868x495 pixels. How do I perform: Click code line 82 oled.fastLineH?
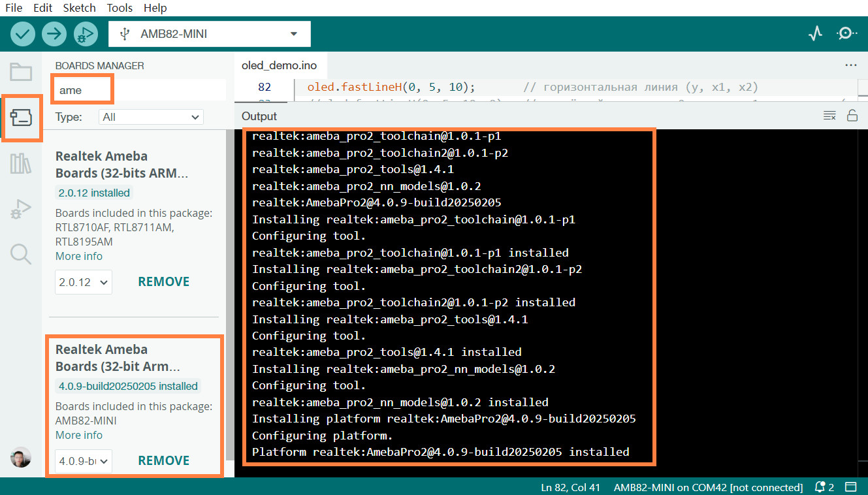click(392, 87)
